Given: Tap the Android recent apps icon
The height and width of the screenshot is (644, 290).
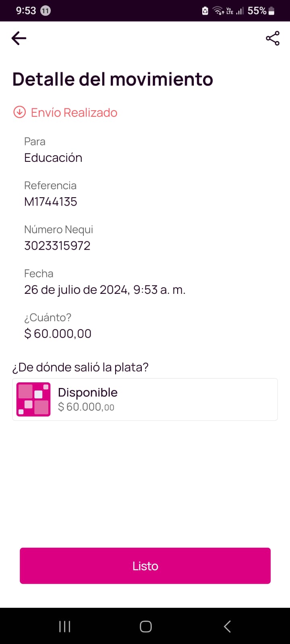Looking at the screenshot, I should click(x=64, y=626).
